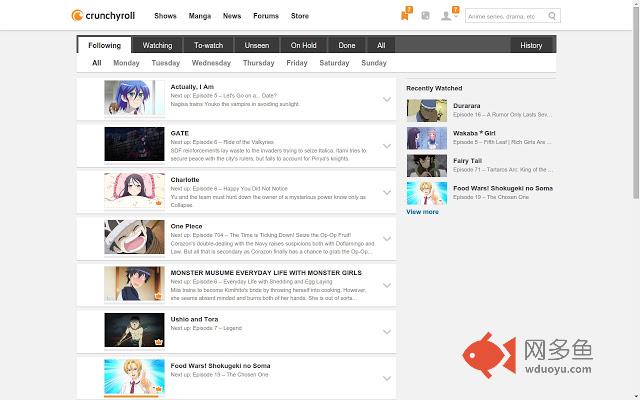The height and width of the screenshot is (400, 640).
Task: Open the Shows menu
Action: [165, 16]
